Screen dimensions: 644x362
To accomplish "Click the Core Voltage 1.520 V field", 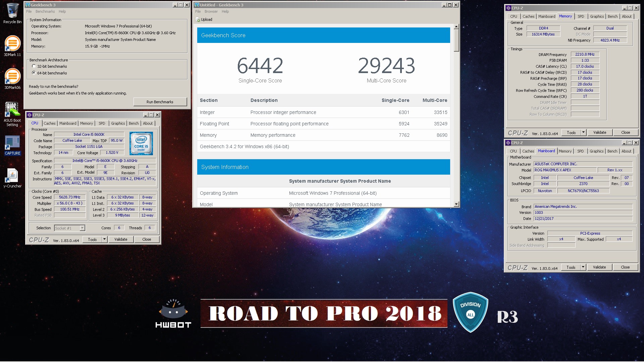I will point(112,153).
